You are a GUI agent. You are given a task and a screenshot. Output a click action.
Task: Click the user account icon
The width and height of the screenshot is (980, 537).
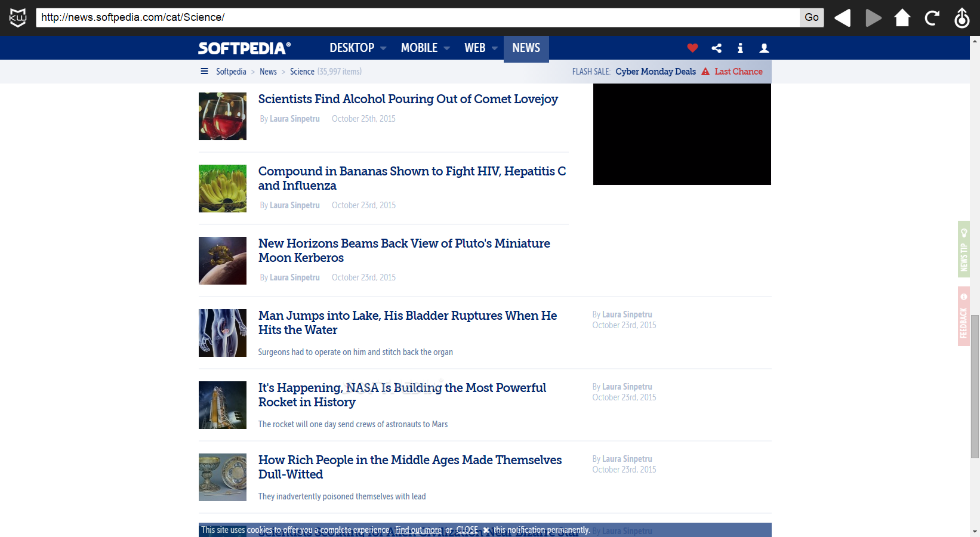[764, 48]
